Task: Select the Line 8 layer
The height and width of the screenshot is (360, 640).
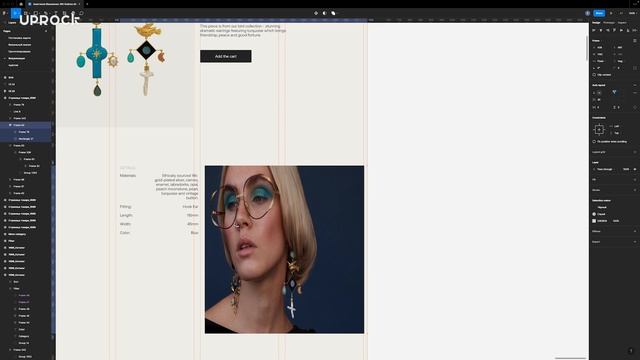Action: (x=17, y=111)
